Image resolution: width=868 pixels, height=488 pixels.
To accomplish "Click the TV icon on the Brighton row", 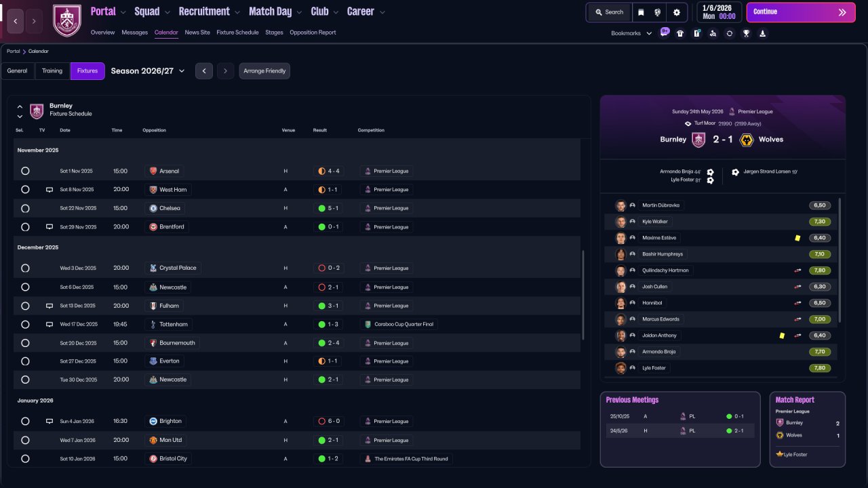I will tap(50, 421).
